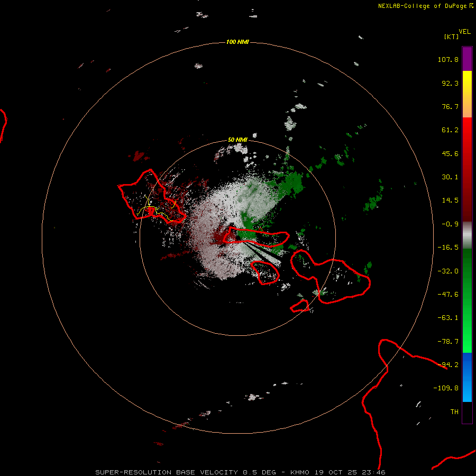
Task: Click the -16.5 velocity scale value
Action: [448, 248]
